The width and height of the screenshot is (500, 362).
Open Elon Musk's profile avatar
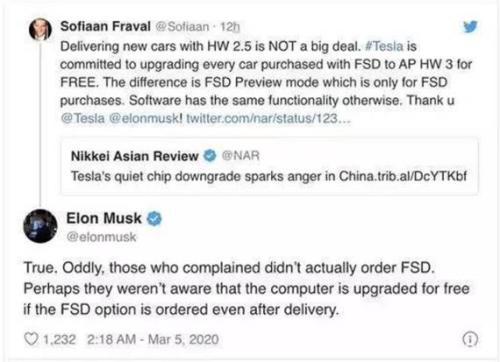click(40, 226)
